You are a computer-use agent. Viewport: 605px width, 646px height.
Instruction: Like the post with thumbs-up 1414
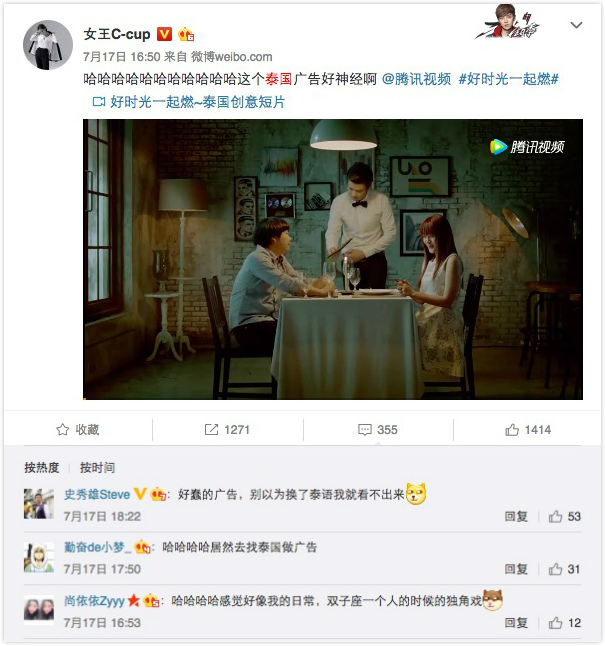click(528, 430)
